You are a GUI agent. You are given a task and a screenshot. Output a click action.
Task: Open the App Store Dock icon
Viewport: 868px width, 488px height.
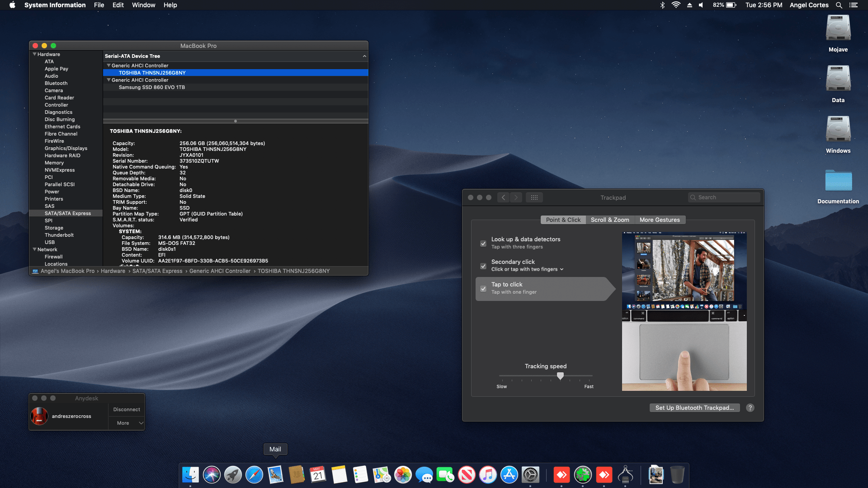coord(509,475)
